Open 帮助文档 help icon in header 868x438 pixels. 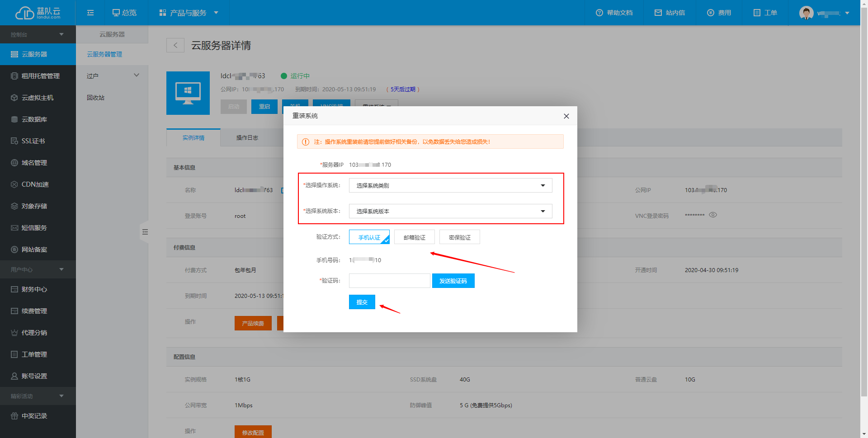[x=599, y=13]
